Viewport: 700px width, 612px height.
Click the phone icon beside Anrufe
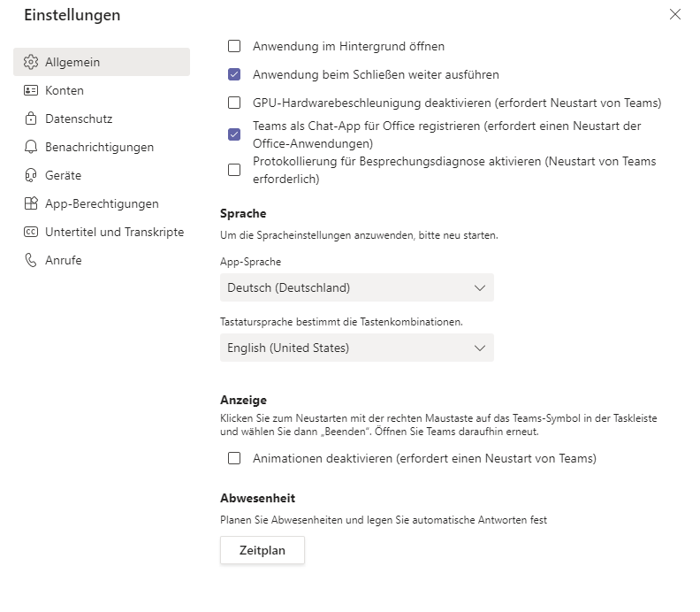31,260
